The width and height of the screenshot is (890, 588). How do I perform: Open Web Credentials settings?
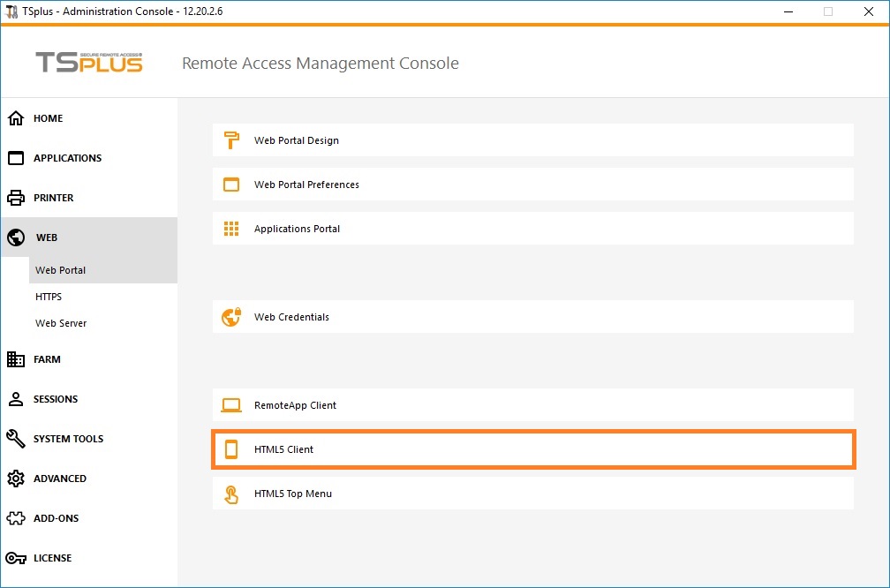291,317
